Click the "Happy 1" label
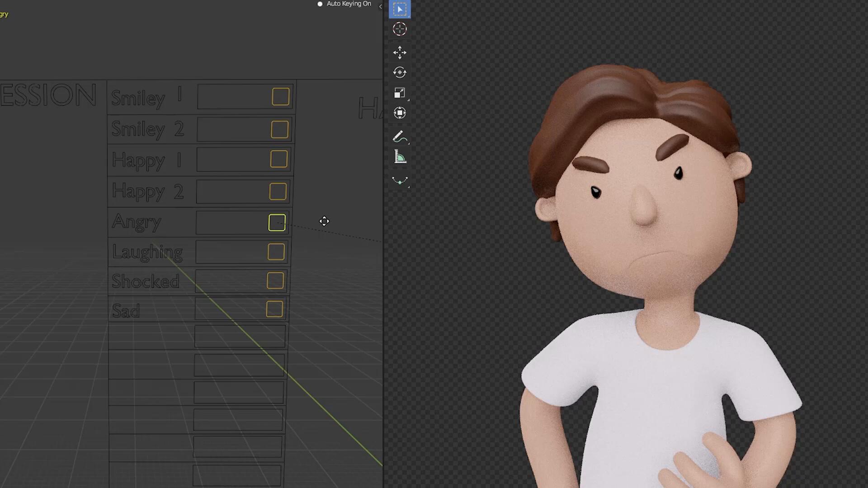 [147, 160]
